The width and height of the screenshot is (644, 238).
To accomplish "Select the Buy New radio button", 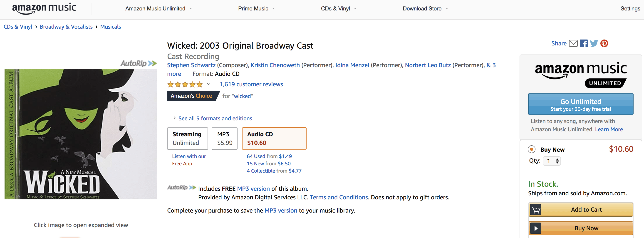I will click(532, 149).
